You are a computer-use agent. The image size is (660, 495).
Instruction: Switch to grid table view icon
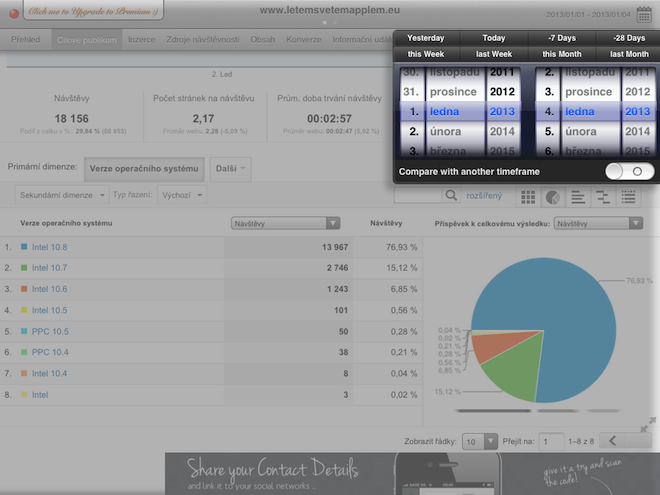(x=528, y=197)
